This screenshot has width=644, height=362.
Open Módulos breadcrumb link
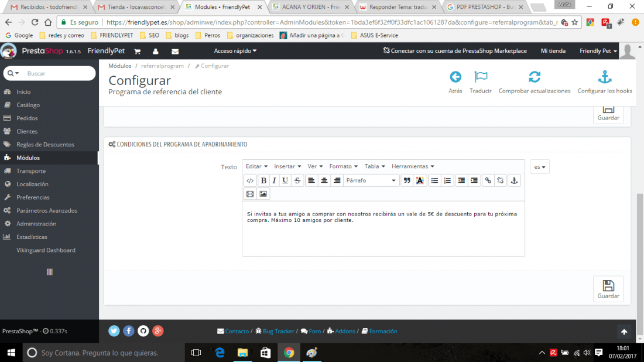point(120,66)
